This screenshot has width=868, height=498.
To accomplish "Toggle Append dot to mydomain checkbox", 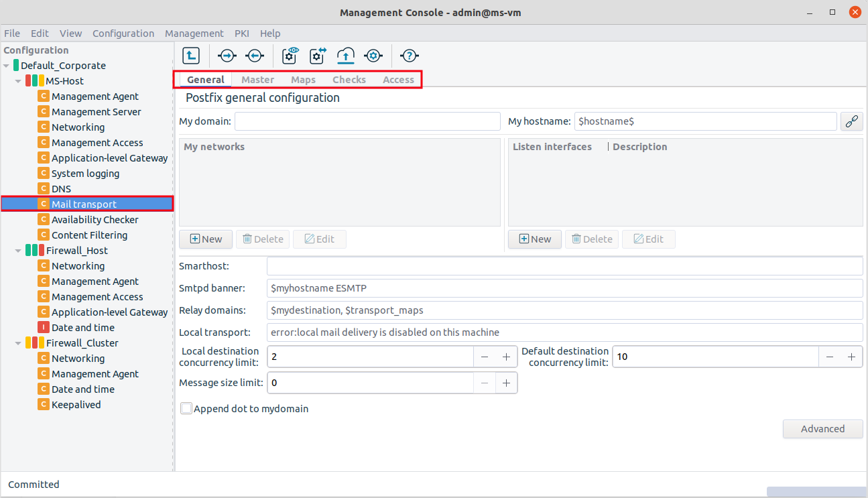I will click(186, 408).
